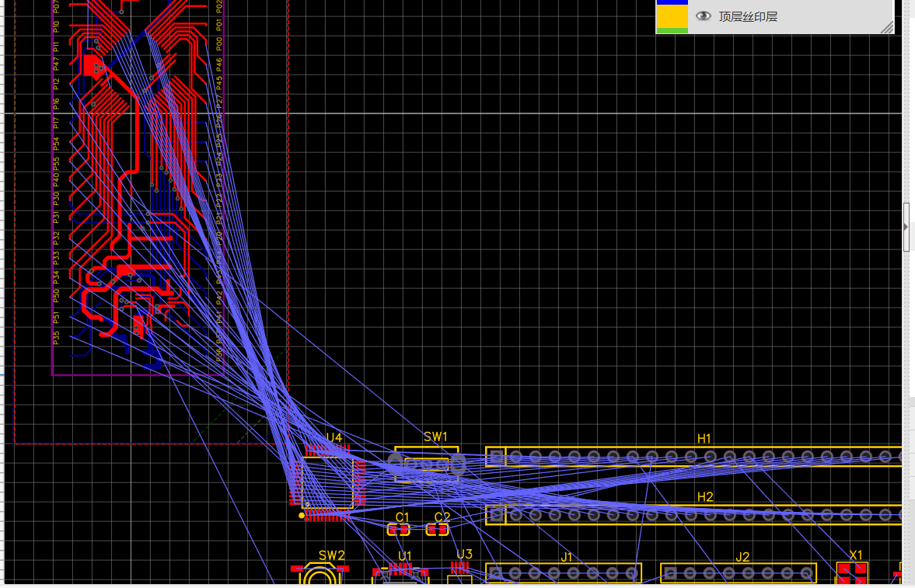Select the X1 crystal footprint
Screen dimensions: 915x588
(852, 575)
